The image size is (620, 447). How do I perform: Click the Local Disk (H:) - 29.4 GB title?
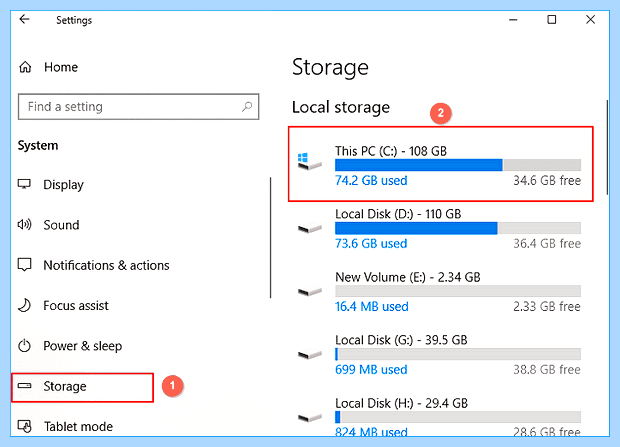point(401,403)
